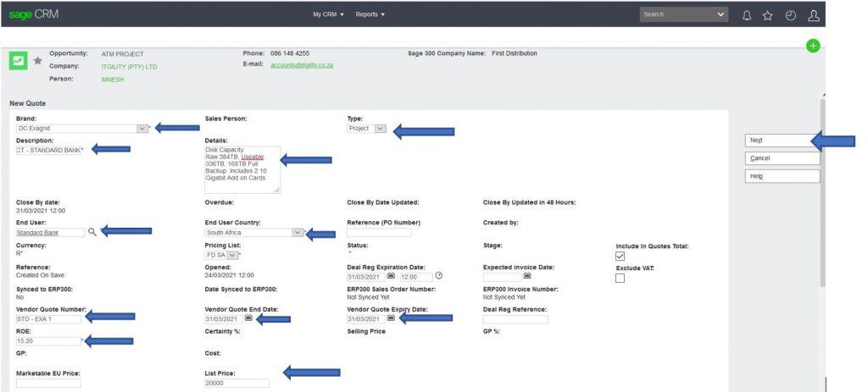Open Expected Invoice Date calendar picker
Viewport: 868px width, 392px height.
coord(526,276)
